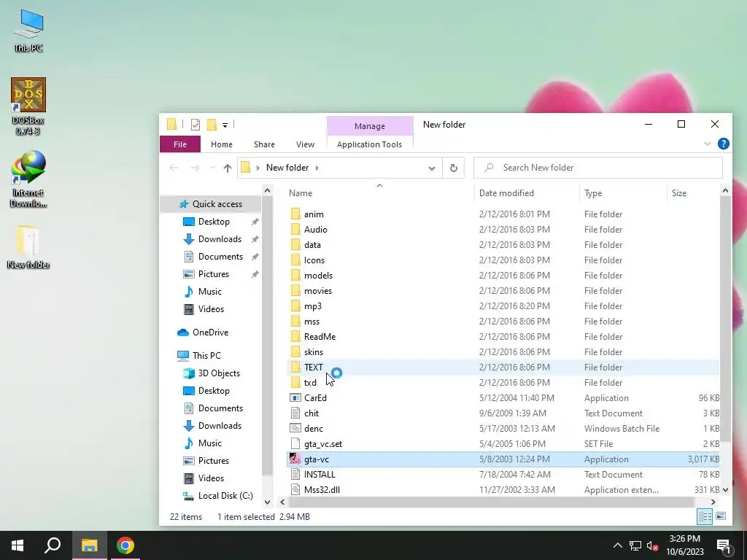Click the Properties quick access toolbar icon
The height and width of the screenshot is (560, 747).
(196, 125)
